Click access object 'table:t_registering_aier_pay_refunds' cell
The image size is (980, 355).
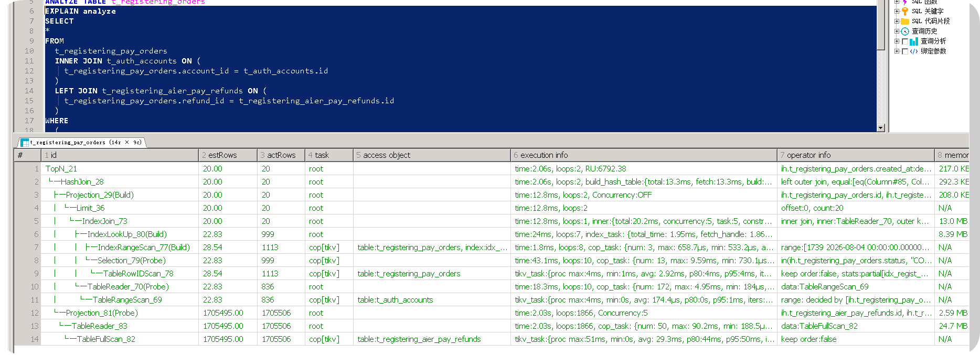pyautogui.click(x=432, y=339)
